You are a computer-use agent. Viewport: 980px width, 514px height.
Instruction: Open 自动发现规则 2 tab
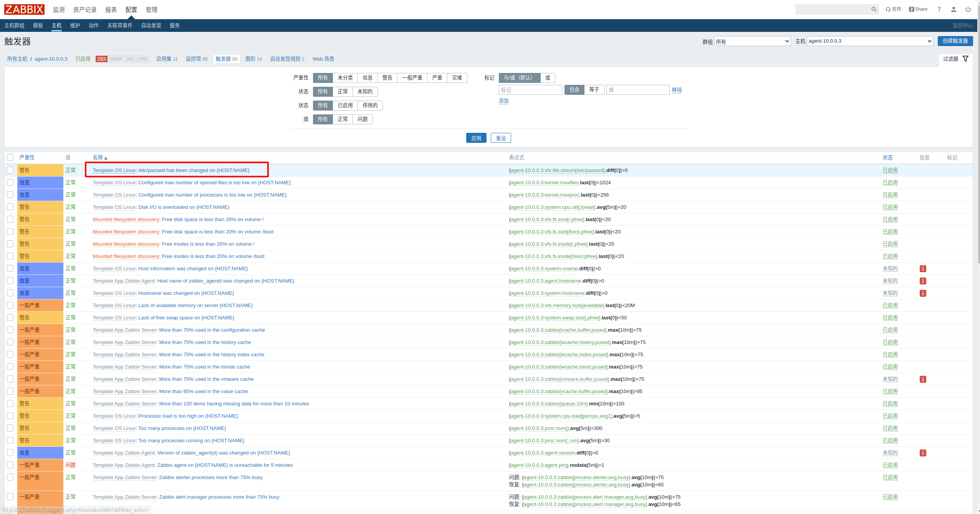tap(287, 59)
